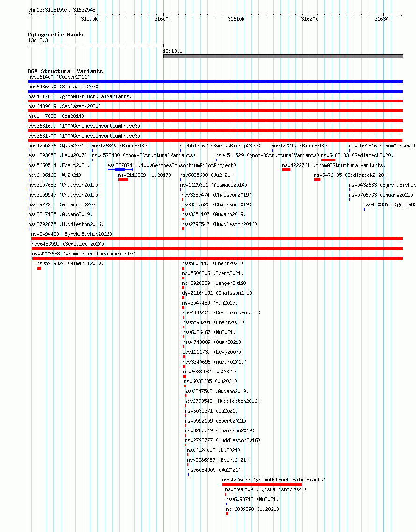
Task: Click nsv3287749 (Chaisson2019) label
Action: click(x=220, y=431)
